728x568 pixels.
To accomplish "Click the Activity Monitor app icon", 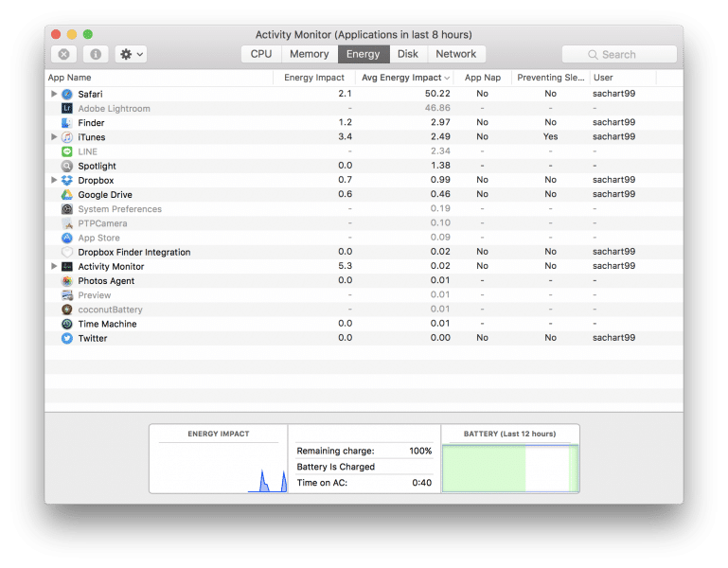I will click(x=67, y=267).
